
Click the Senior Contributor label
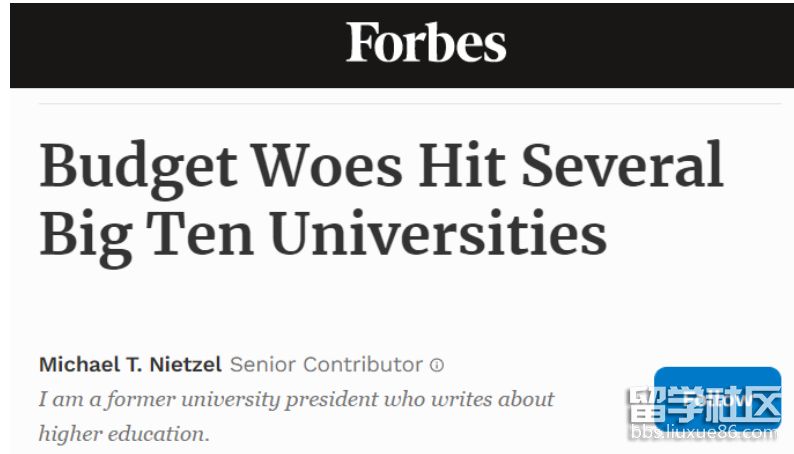[326, 364]
